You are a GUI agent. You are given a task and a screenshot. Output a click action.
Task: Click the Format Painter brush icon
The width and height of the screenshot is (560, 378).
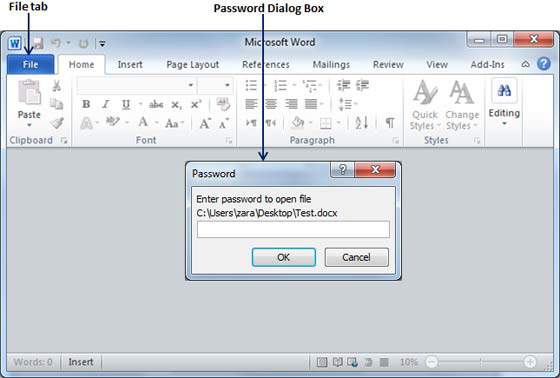(x=56, y=123)
